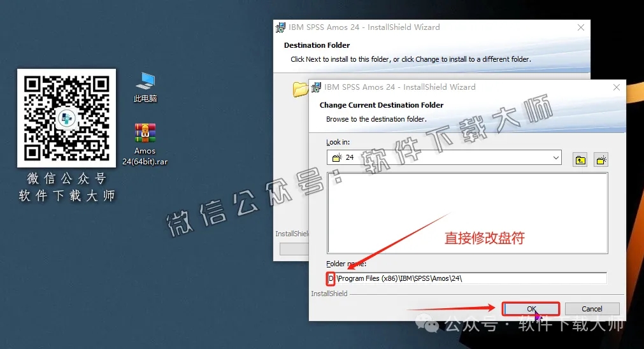Click InstallShield icon in front dialog title

click(x=316, y=87)
